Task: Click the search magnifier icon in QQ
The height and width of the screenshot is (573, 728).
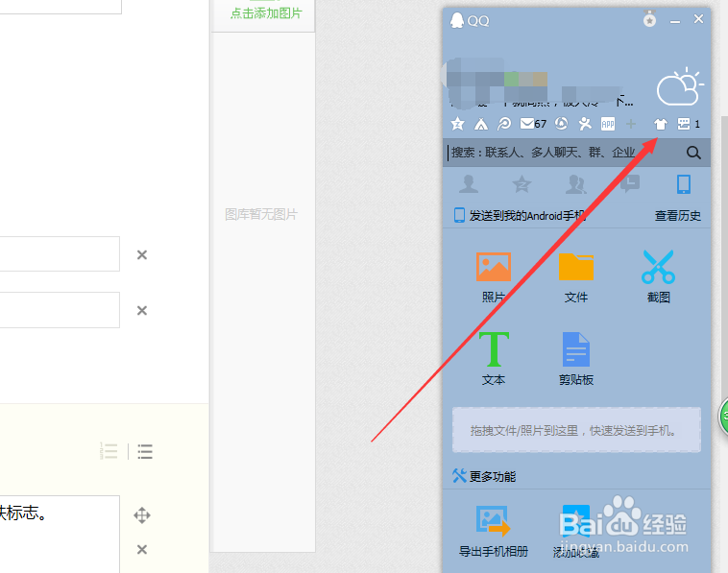Action: tap(693, 153)
